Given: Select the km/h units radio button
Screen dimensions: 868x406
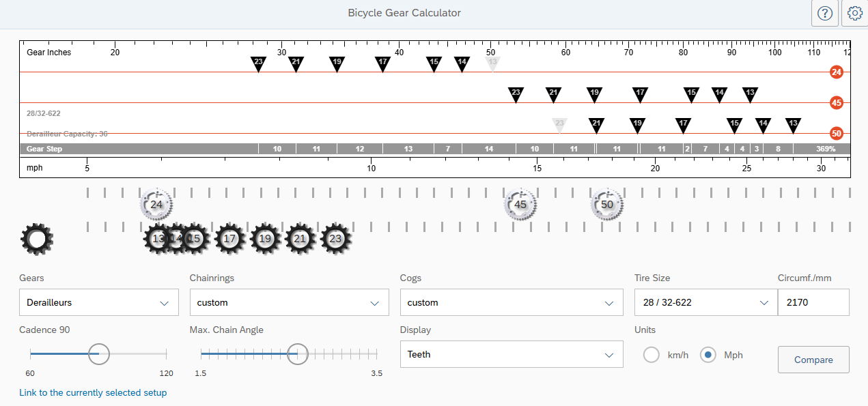Looking at the screenshot, I should (652, 355).
